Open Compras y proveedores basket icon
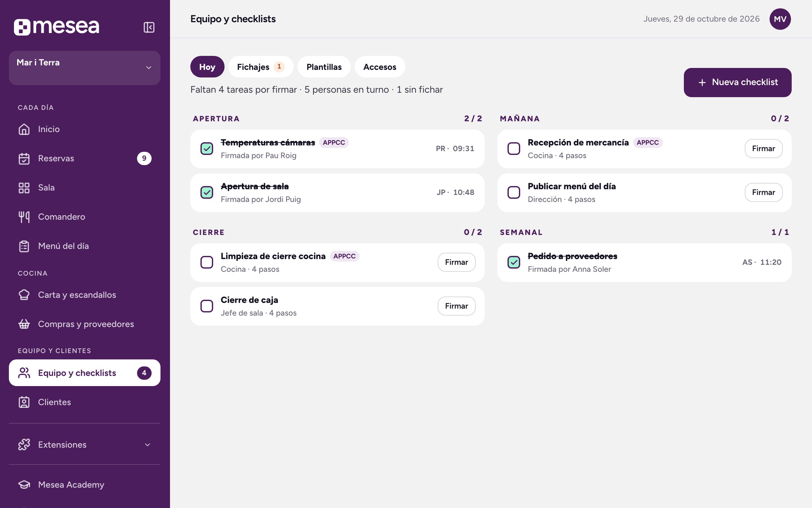This screenshot has width=812, height=508. (24, 324)
